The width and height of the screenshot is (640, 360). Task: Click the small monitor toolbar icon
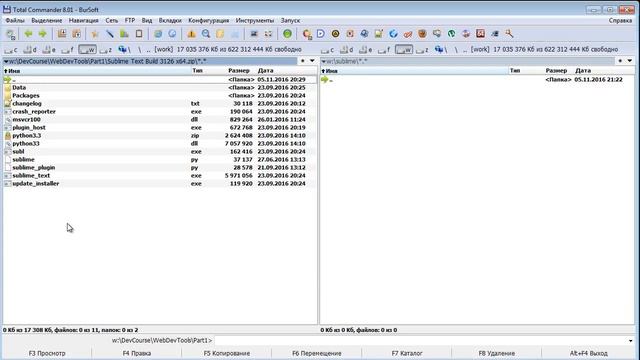pyautogui.click(x=254, y=34)
